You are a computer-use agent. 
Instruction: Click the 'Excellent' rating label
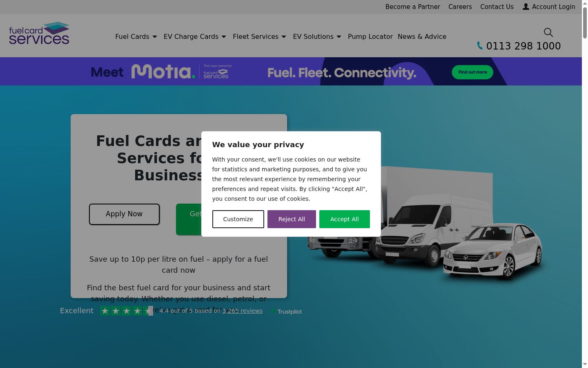coord(77,311)
